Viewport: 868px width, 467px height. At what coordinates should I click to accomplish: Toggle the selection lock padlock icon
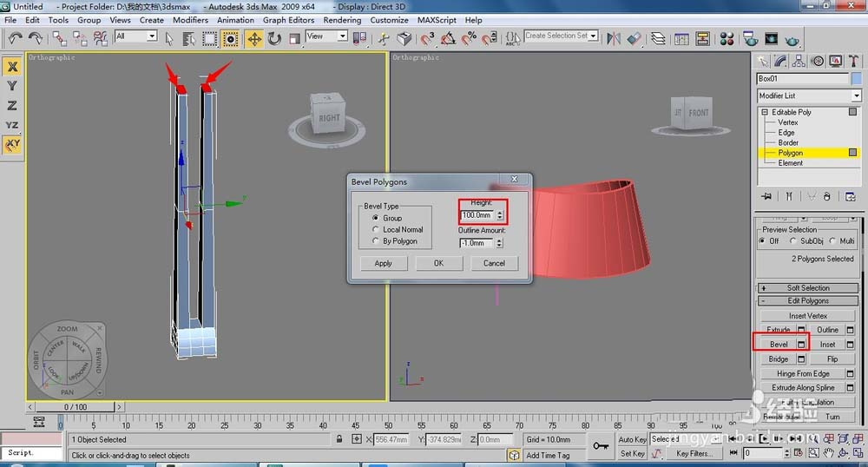click(x=339, y=439)
